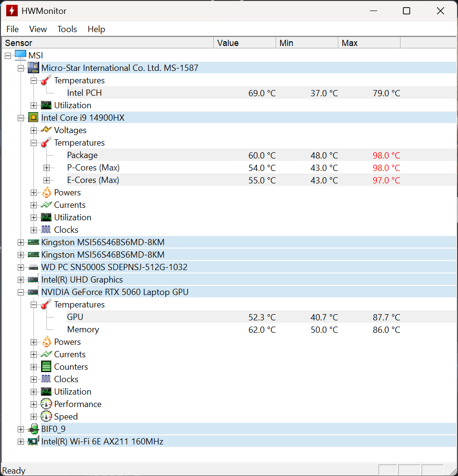Click the Utilization graph icon under Intel Core i9
458x476 pixels.
46,217
